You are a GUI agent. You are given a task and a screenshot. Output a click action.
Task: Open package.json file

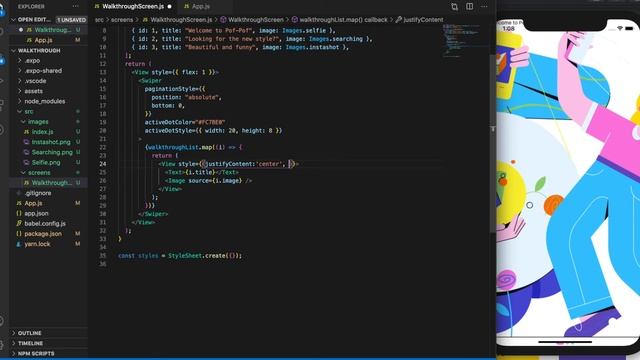point(43,234)
